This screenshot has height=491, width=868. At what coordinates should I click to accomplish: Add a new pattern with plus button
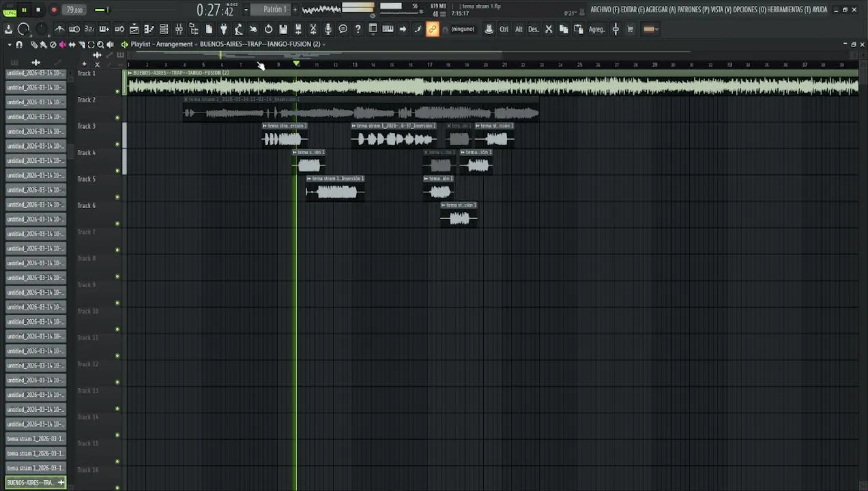(x=295, y=10)
